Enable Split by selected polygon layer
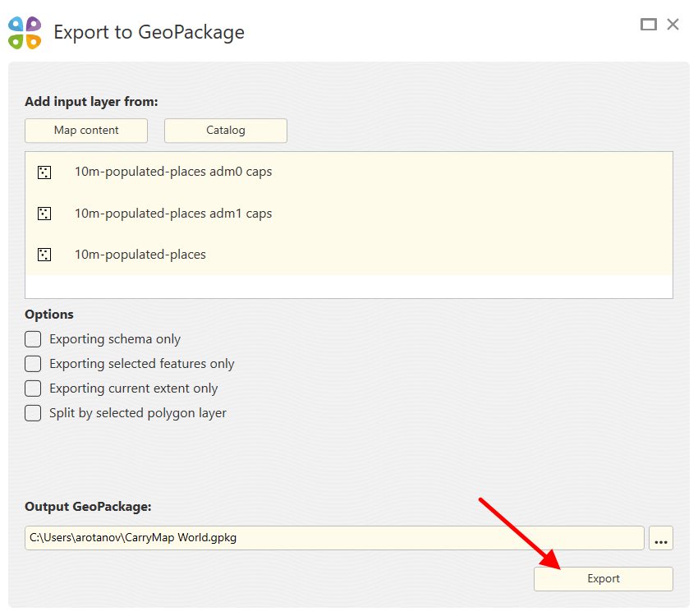Image resolution: width=698 pixels, height=616 pixels. pyautogui.click(x=33, y=413)
